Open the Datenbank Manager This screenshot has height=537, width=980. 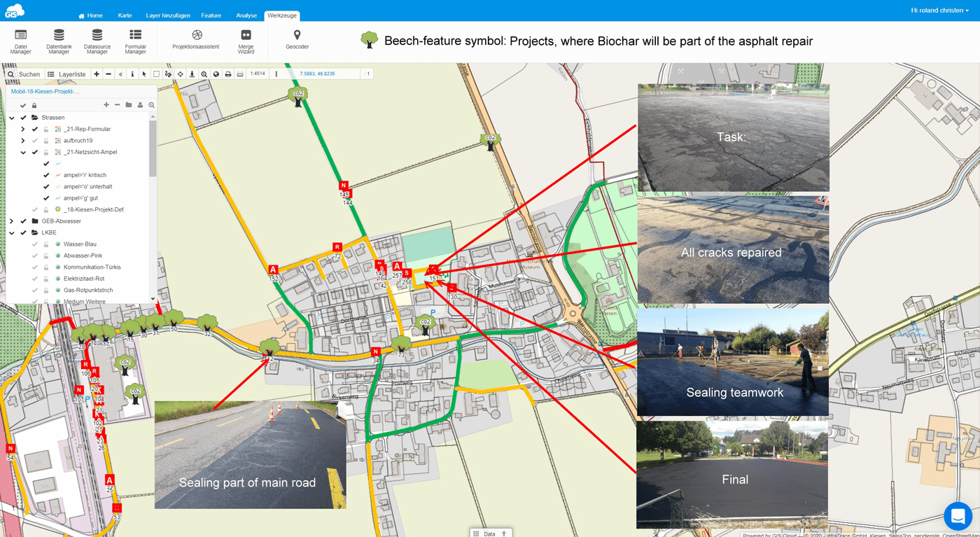point(59,41)
